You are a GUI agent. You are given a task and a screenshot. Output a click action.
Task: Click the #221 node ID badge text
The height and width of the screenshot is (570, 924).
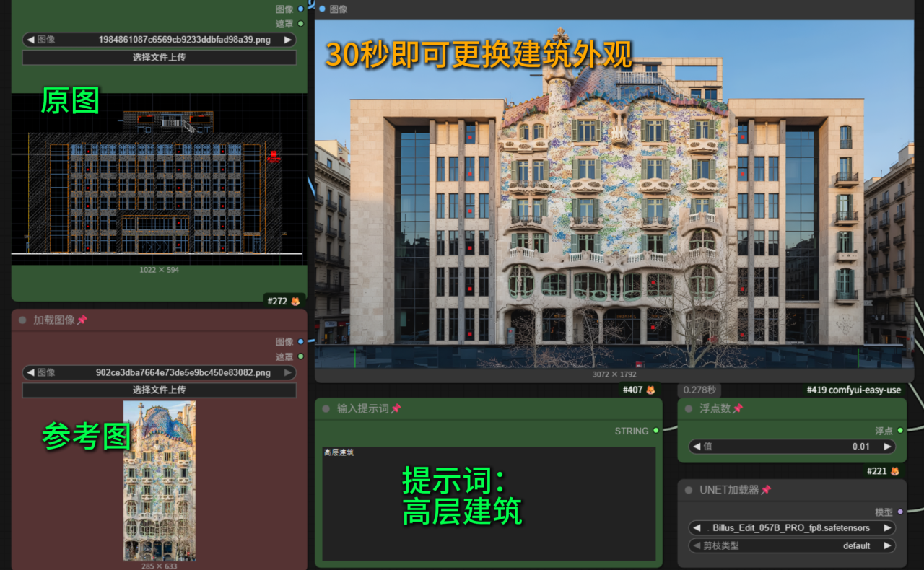[877, 471]
